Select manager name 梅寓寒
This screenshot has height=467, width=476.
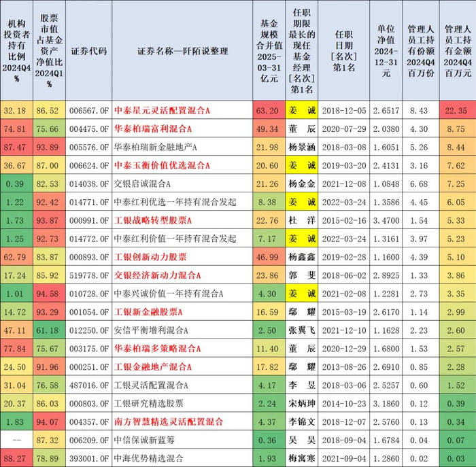[302, 459]
